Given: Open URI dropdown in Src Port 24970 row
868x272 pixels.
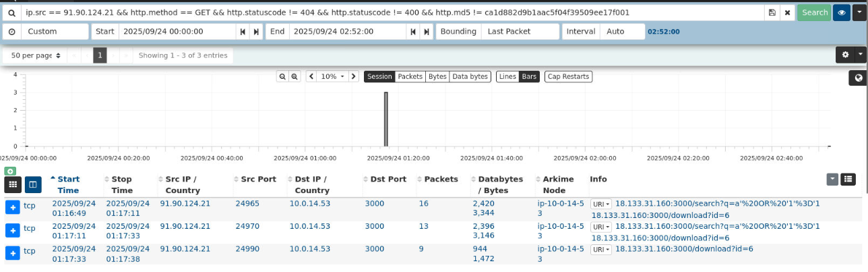Looking at the screenshot, I should tap(601, 227).
